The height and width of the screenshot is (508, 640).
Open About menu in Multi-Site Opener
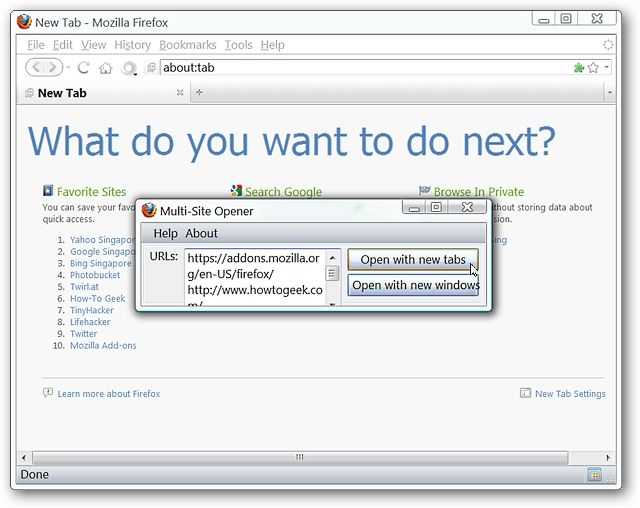(201, 233)
